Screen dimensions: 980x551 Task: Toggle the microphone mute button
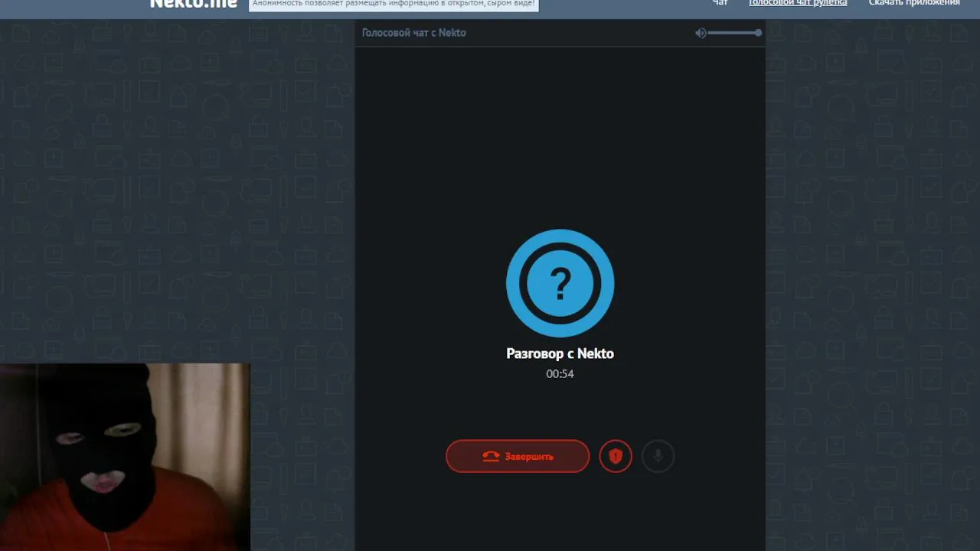[658, 456]
